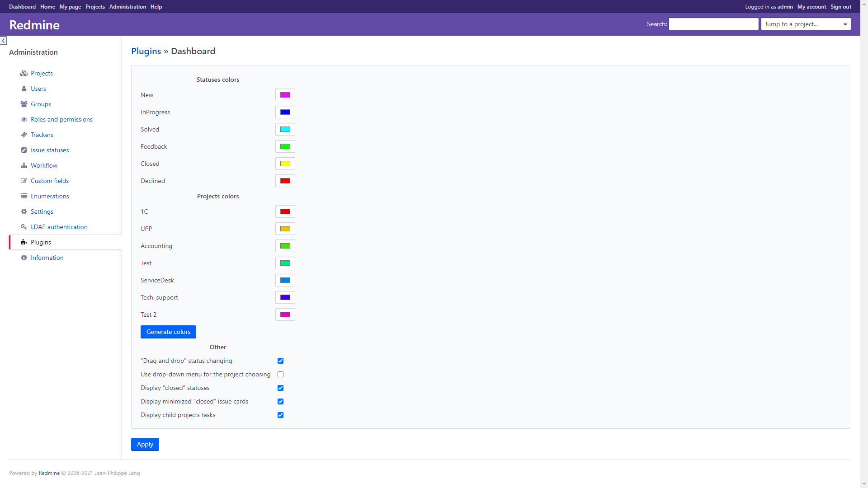
Task: Click the Projects icon in the sidebar
Action: (24, 73)
